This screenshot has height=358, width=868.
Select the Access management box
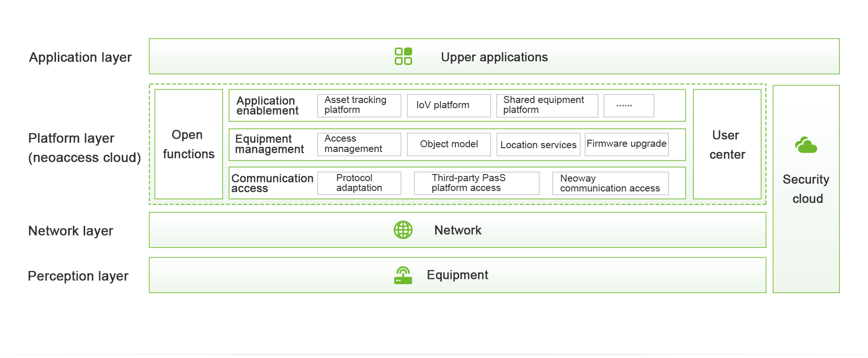(x=359, y=144)
